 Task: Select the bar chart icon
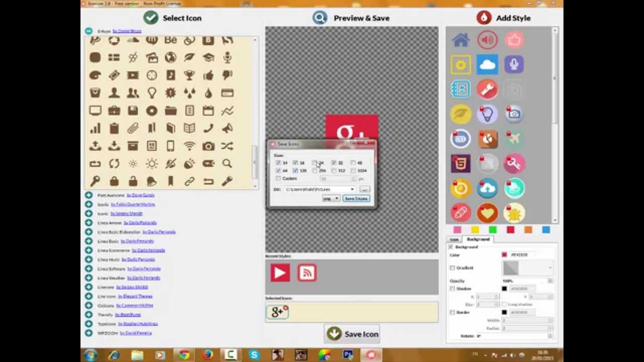pyautogui.click(x=95, y=128)
